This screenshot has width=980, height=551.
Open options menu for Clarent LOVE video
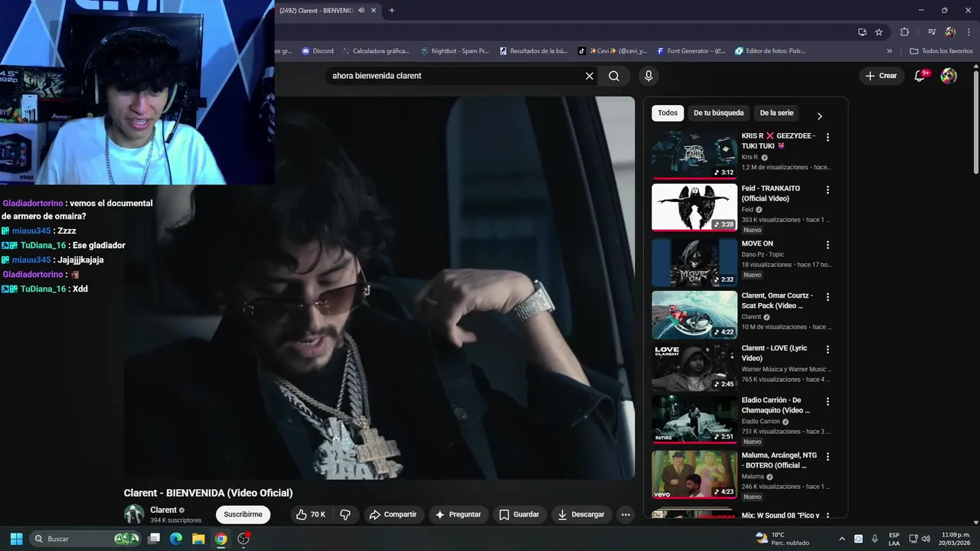point(827,349)
